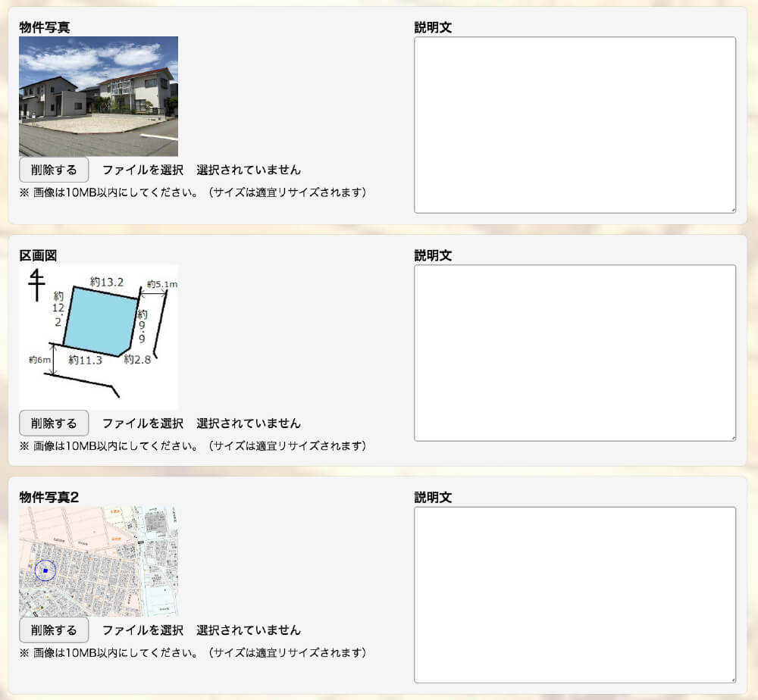
Task: Select a file for 物件写真2
Action: click(143, 630)
